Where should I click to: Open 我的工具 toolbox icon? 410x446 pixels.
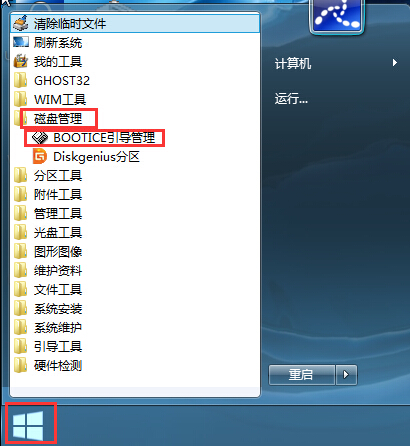coord(21,61)
